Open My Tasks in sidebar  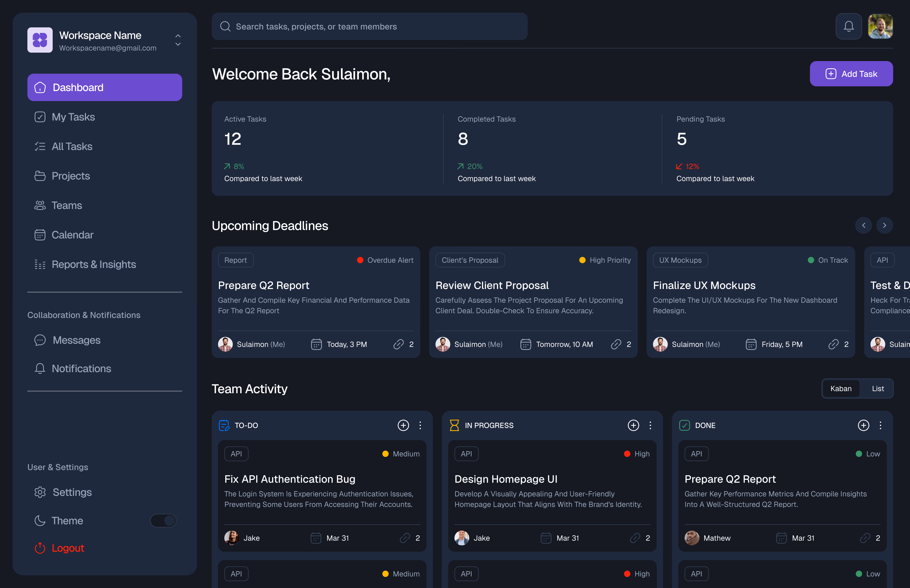[x=73, y=117]
